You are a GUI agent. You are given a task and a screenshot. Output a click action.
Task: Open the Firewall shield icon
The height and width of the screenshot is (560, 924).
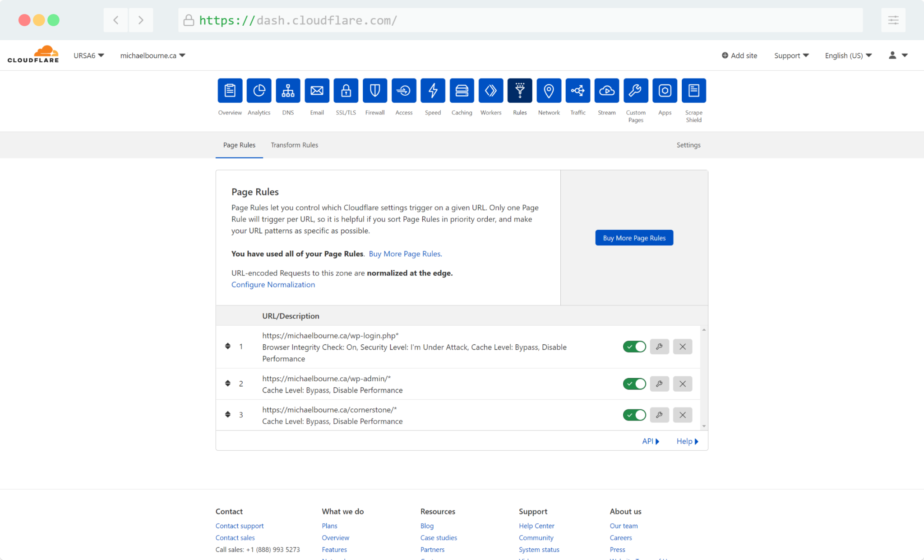[x=375, y=91]
